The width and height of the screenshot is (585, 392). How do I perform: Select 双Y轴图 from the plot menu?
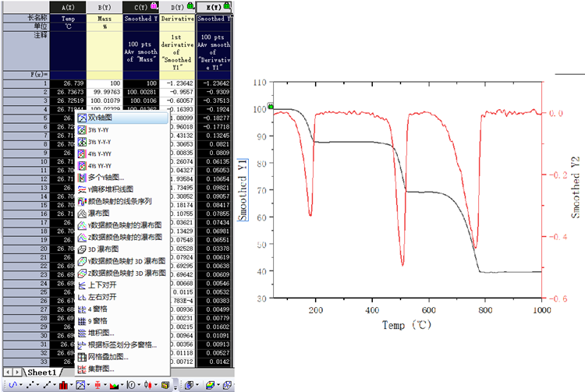(122, 118)
